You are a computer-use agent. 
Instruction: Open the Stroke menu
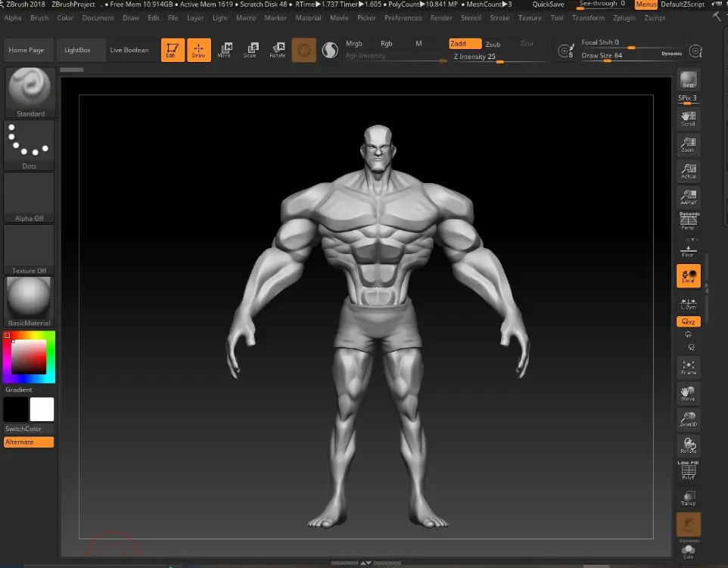(x=499, y=18)
